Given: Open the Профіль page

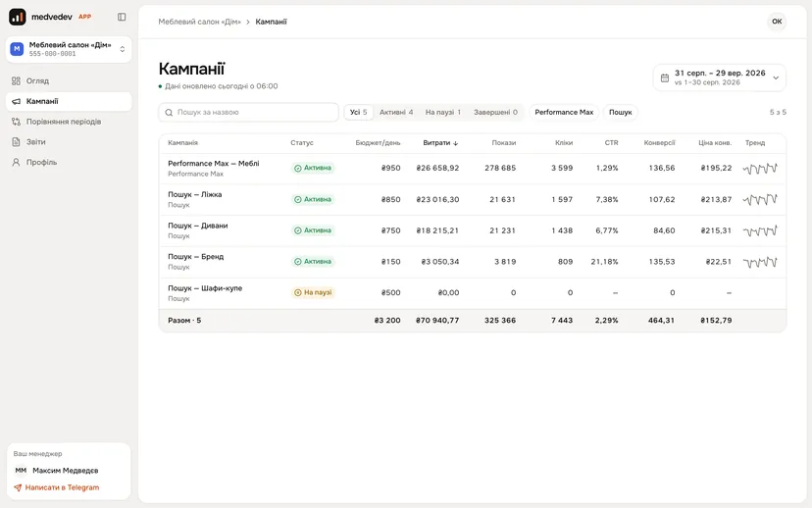Looking at the screenshot, I should point(69,162).
